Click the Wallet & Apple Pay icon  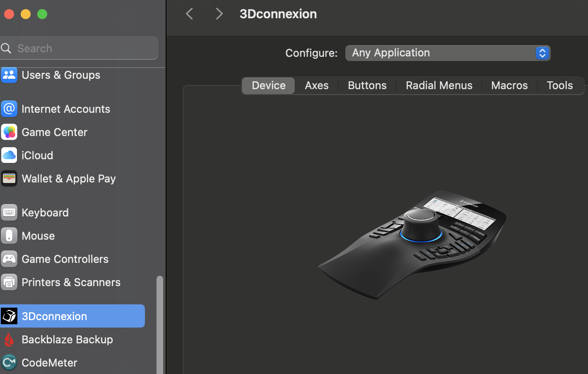pyautogui.click(x=9, y=179)
